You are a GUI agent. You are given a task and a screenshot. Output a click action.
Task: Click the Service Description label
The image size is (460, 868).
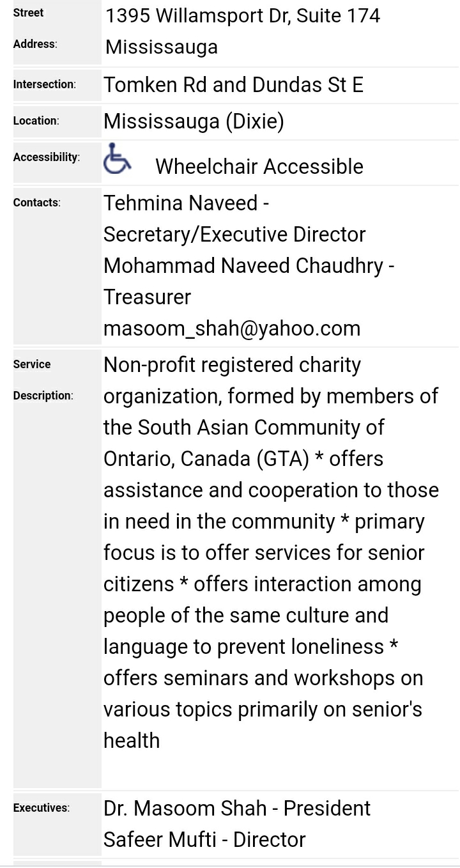43,380
